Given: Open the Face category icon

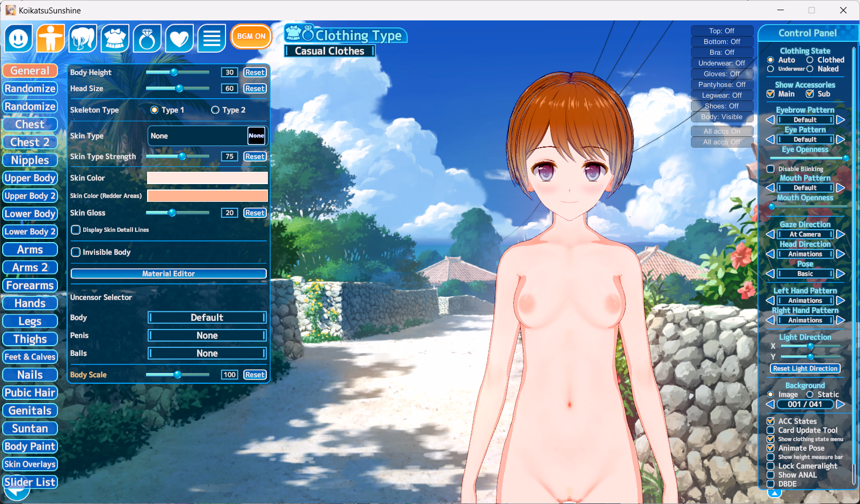Looking at the screenshot, I should [19, 38].
